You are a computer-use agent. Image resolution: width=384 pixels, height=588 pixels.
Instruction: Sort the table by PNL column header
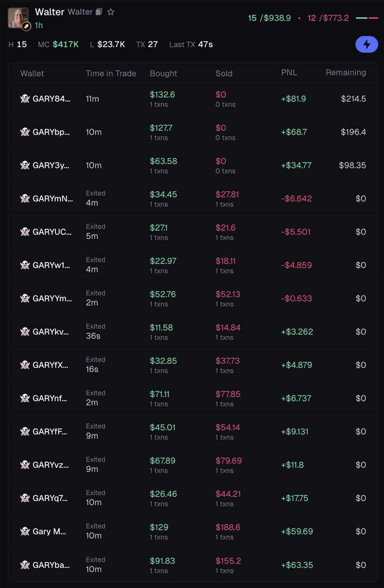pos(289,73)
